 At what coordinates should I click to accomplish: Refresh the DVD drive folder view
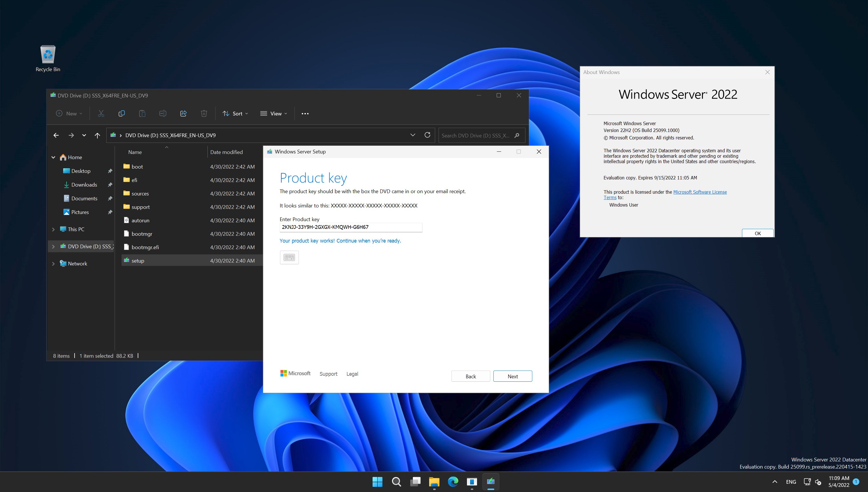point(427,135)
